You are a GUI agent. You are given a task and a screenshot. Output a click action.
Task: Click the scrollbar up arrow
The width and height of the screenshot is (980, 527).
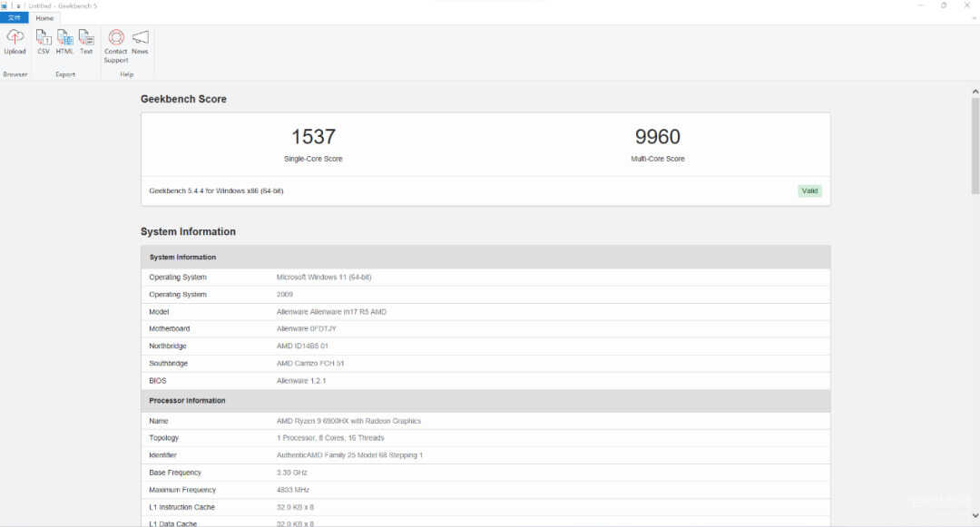(975, 92)
